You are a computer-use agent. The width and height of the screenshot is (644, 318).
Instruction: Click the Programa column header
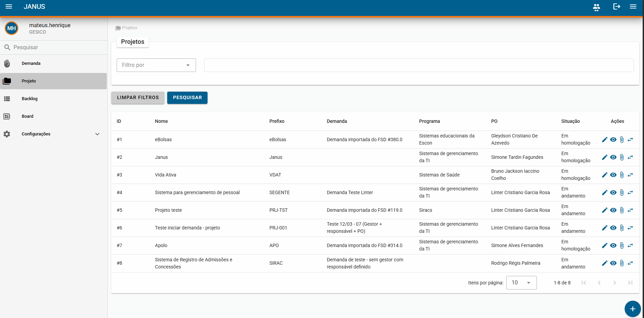tap(429, 121)
